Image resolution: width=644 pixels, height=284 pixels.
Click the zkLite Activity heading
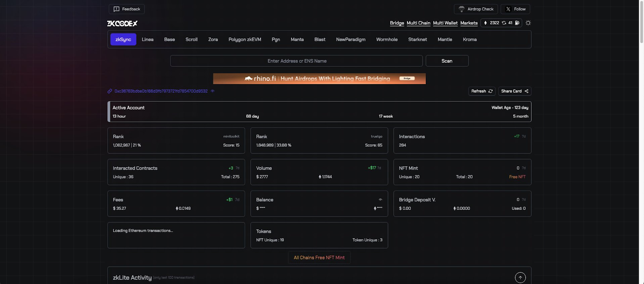[x=132, y=278]
